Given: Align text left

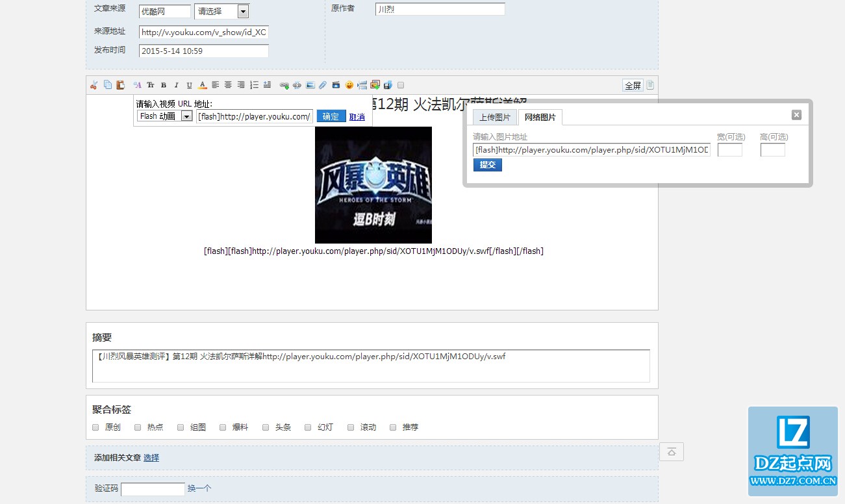Looking at the screenshot, I should (215, 85).
